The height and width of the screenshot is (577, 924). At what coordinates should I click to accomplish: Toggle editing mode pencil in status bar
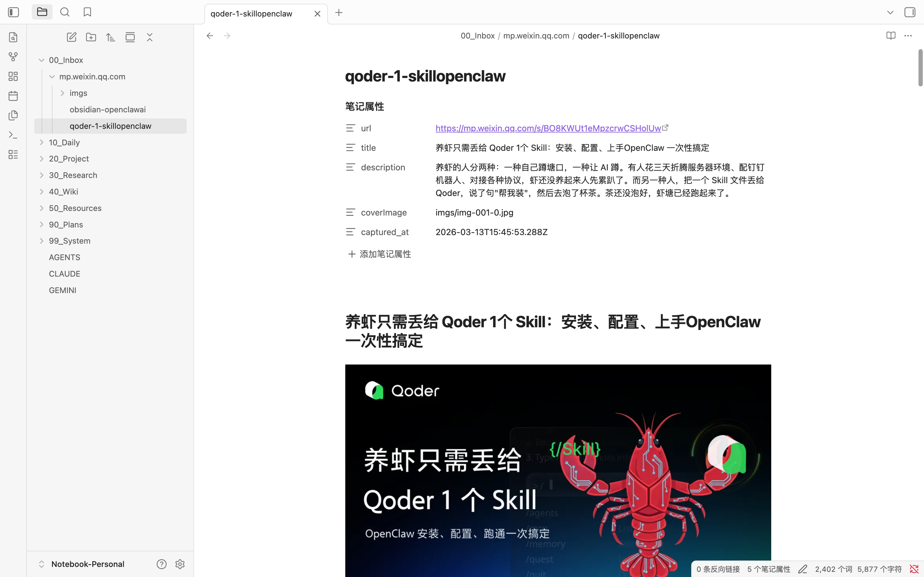pyautogui.click(x=803, y=569)
